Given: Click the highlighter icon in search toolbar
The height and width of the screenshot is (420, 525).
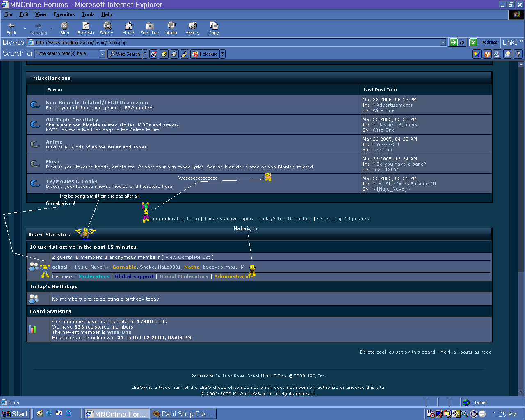Looking at the screenshot, I should 185,54.
